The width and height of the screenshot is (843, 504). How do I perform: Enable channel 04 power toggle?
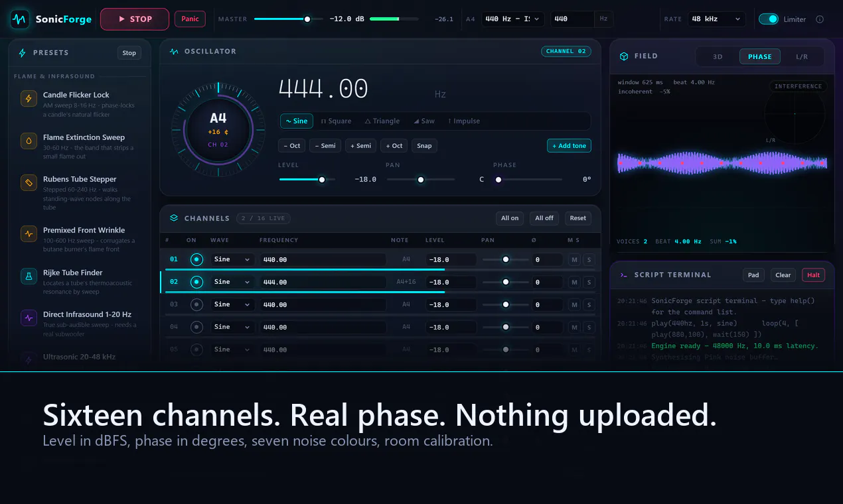196,327
